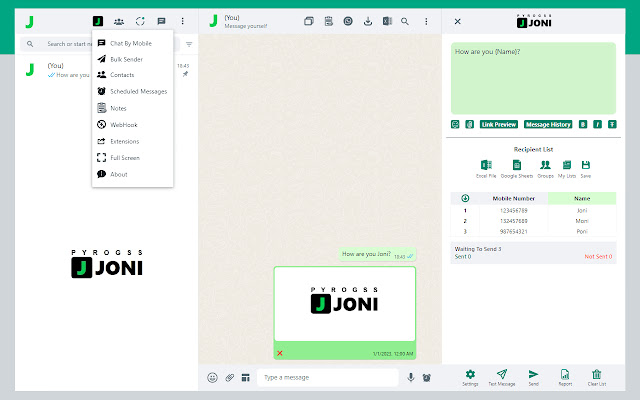Open the (You) chat in chat list
Viewport: 640px width, 400px height.
point(106,70)
